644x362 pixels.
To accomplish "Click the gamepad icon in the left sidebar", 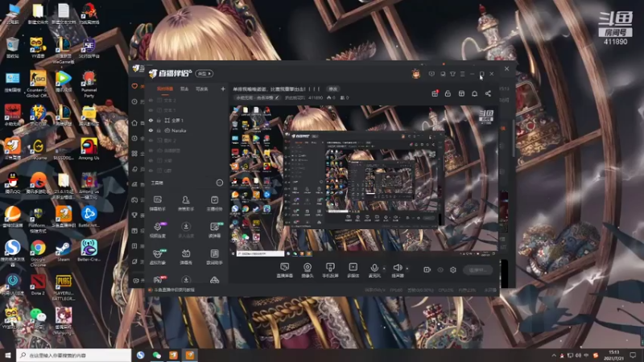I will 134,200.
